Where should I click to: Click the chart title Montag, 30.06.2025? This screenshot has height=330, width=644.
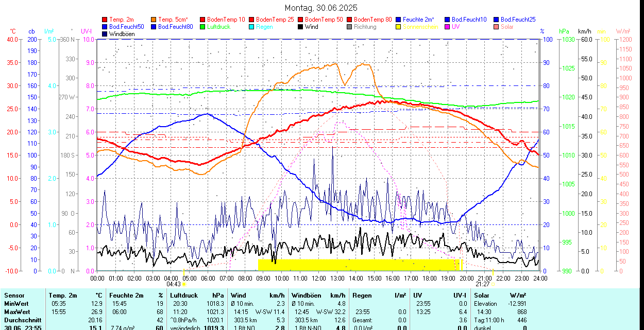[321, 8]
